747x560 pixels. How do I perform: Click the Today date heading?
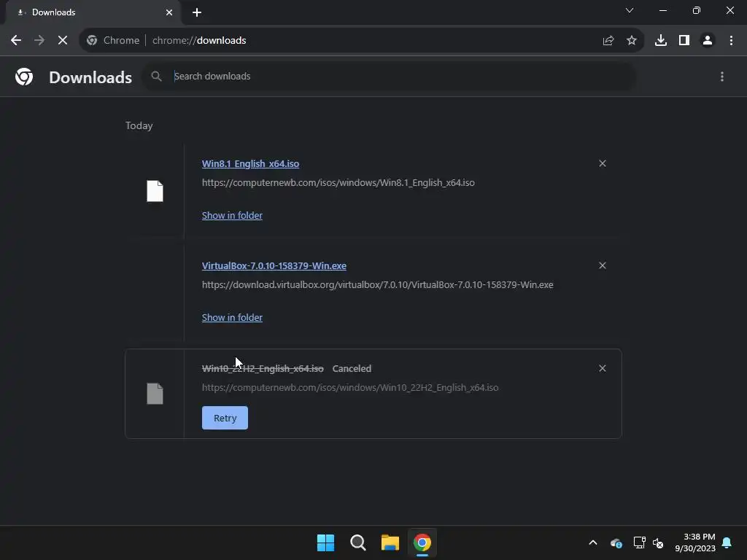139,125
